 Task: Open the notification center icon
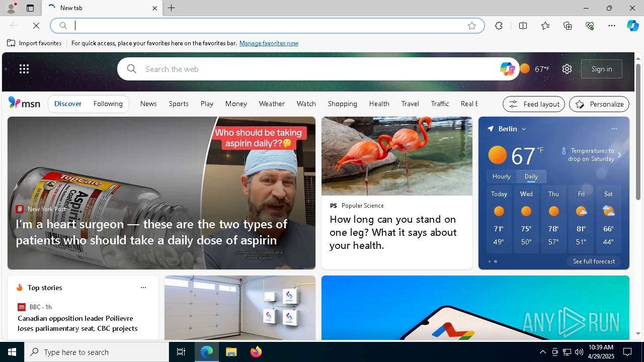coord(627,352)
